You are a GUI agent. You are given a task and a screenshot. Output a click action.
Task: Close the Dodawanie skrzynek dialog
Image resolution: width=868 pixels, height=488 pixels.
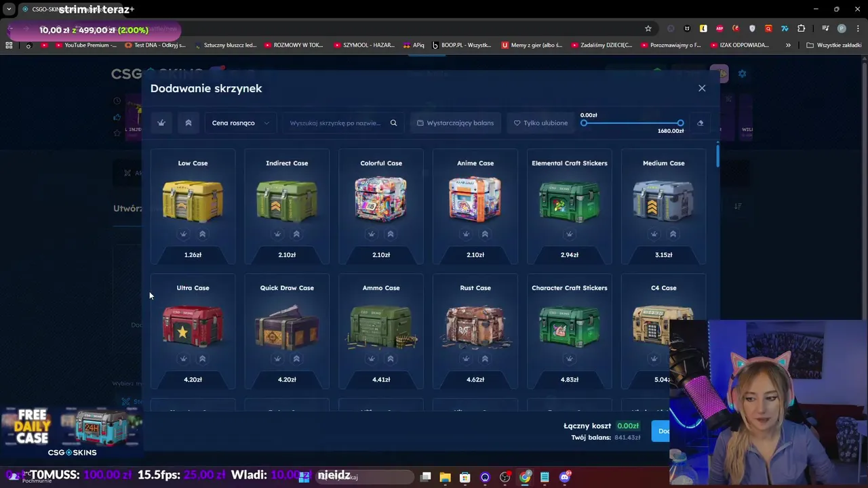tap(702, 88)
